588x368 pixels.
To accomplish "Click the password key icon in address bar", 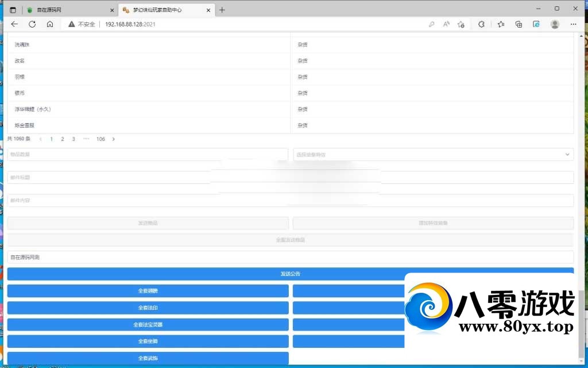I will (432, 24).
